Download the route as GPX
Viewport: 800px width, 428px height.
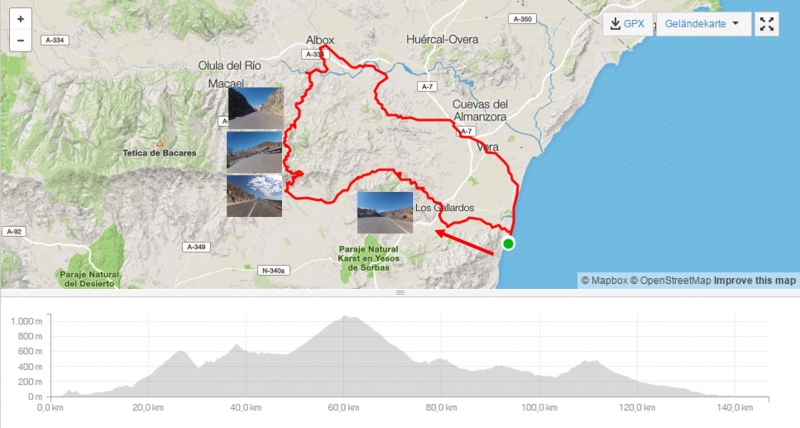tap(628, 24)
